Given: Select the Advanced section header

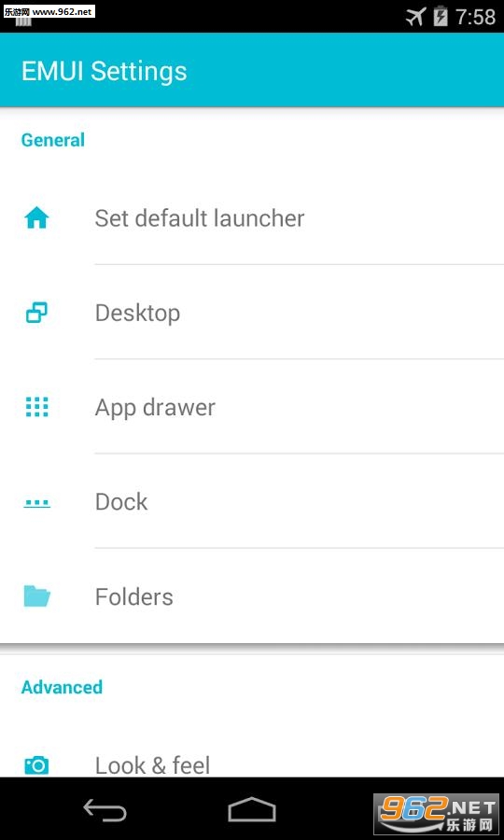Looking at the screenshot, I should (x=62, y=687).
